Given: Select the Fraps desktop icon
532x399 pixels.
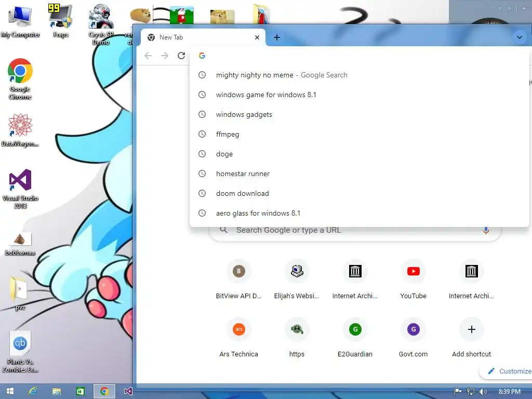Looking at the screenshot, I should (60, 21).
